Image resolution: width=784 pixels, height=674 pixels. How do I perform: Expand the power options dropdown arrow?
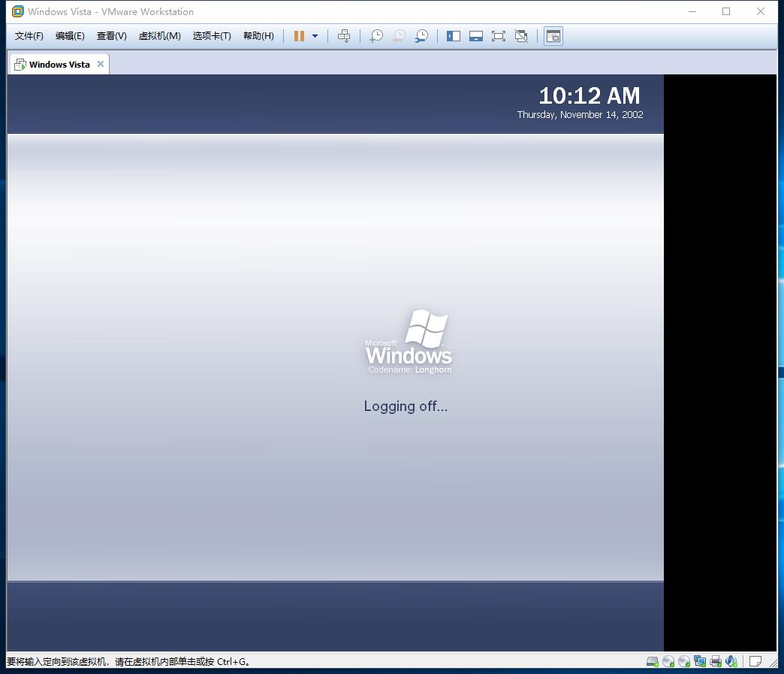point(315,36)
